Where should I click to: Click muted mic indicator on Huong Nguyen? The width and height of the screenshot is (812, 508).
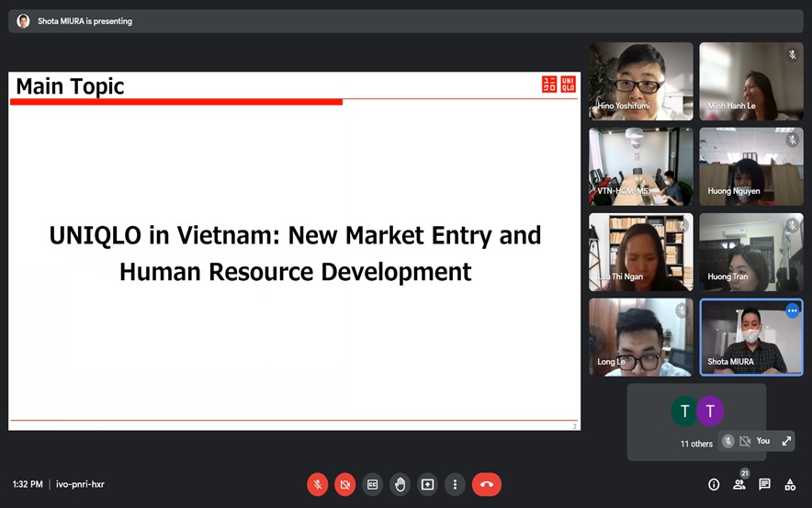(x=792, y=140)
